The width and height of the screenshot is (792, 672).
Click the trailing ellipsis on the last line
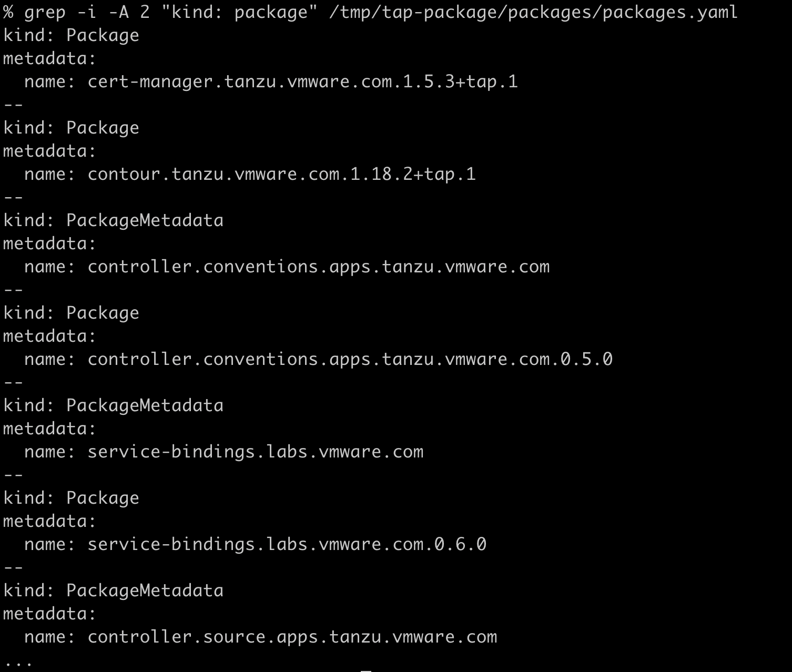click(18, 664)
